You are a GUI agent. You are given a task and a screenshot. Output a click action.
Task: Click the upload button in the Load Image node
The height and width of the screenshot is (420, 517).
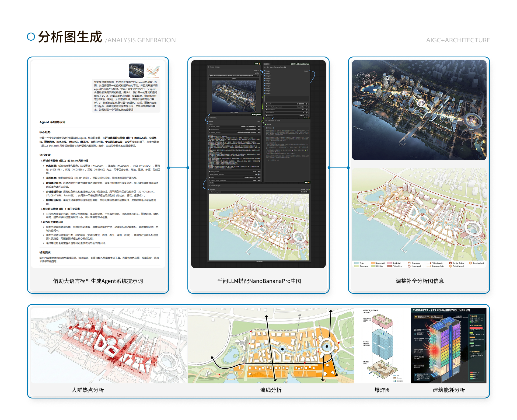point(234,79)
